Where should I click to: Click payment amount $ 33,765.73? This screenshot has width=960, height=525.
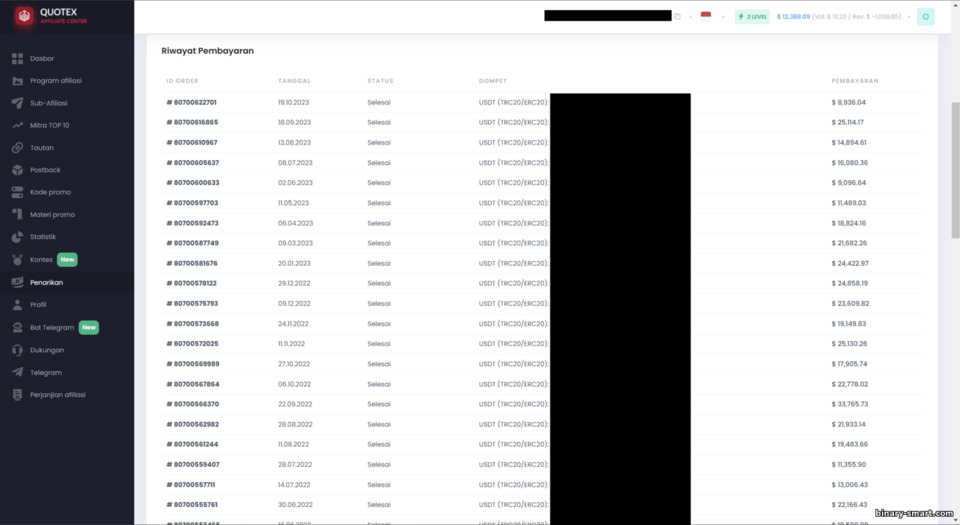850,404
